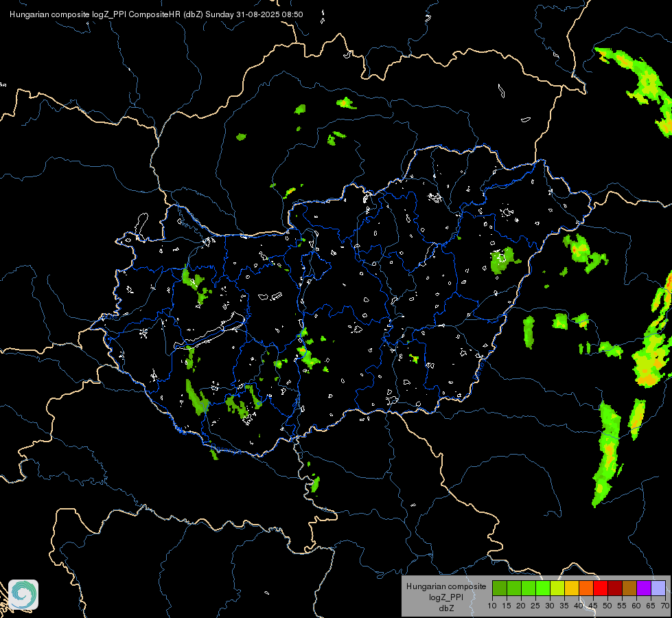Click the legend label 'Hungarian composite'
672x618 pixels.
[x=446, y=586]
